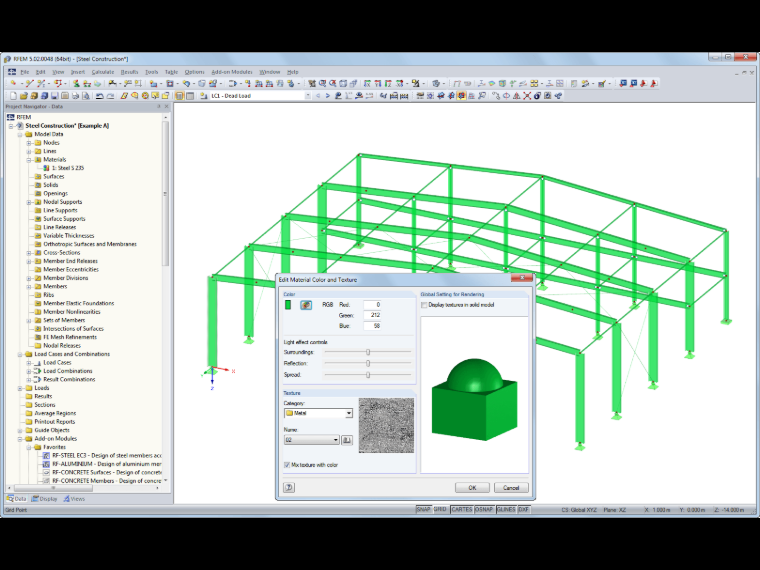This screenshot has width=760, height=570.
Task: Click the red X cross toolbar icon
Action: [x=527, y=96]
